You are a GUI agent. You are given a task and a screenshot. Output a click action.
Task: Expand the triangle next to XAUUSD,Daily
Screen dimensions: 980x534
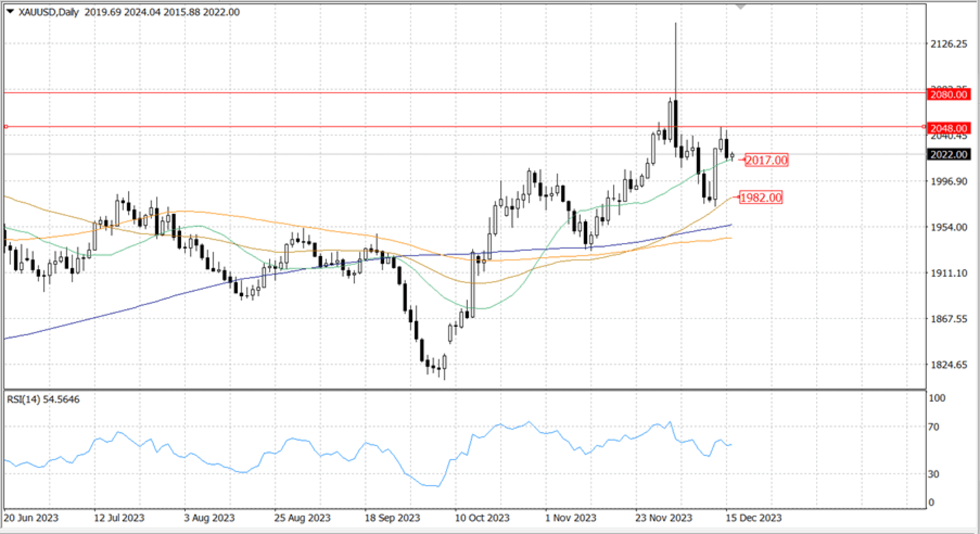coord(10,11)
